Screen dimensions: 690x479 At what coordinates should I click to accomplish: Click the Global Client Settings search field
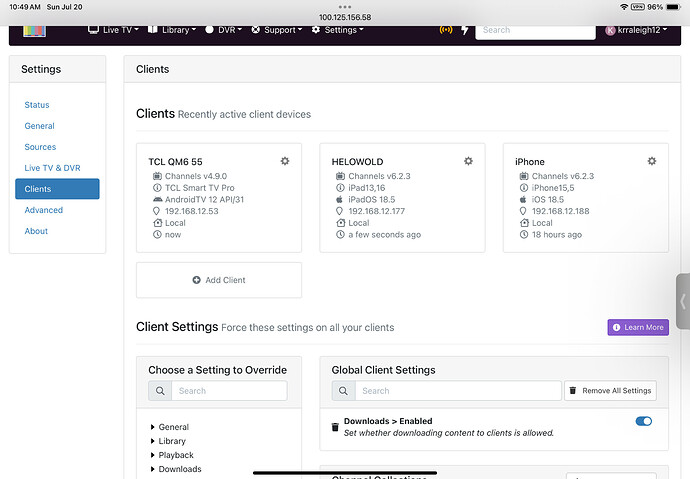pyautogui.click(x=454, y=391)
